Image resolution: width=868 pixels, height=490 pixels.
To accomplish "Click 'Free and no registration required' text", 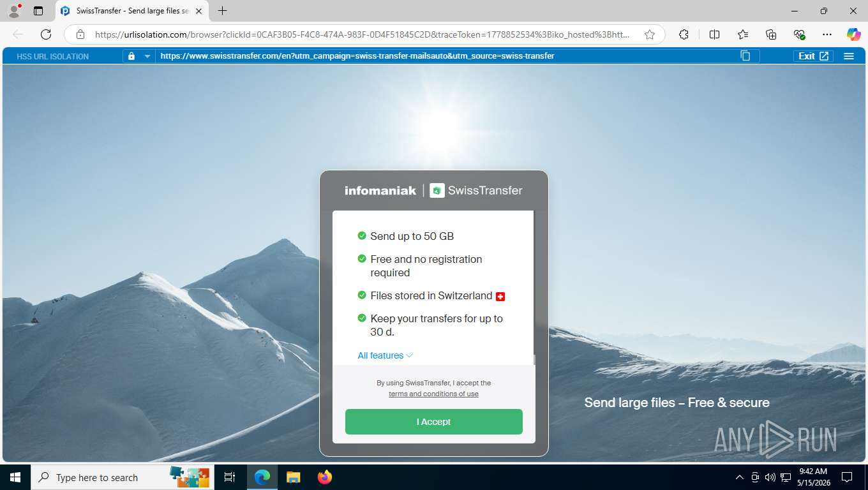I will 426,266.
